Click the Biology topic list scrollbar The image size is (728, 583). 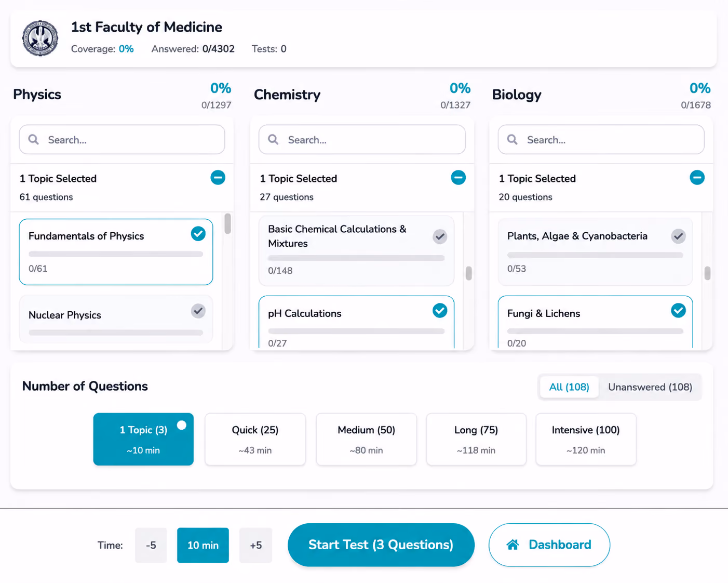(707, 273)
